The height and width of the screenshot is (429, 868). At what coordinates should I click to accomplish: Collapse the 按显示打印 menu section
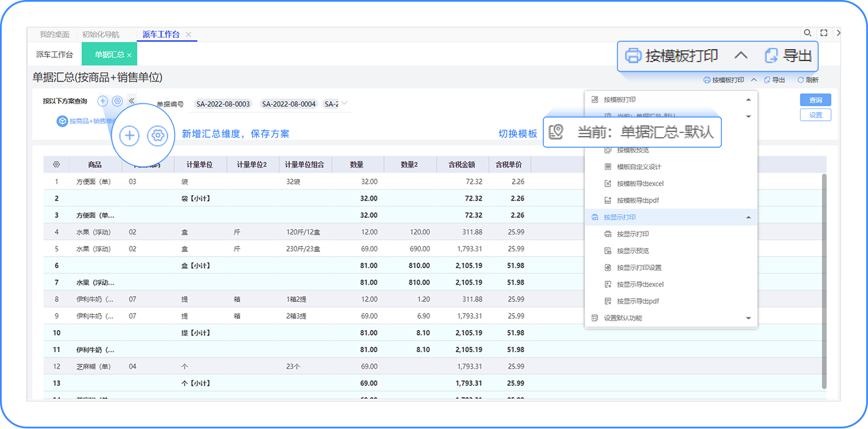click(748, 217)
